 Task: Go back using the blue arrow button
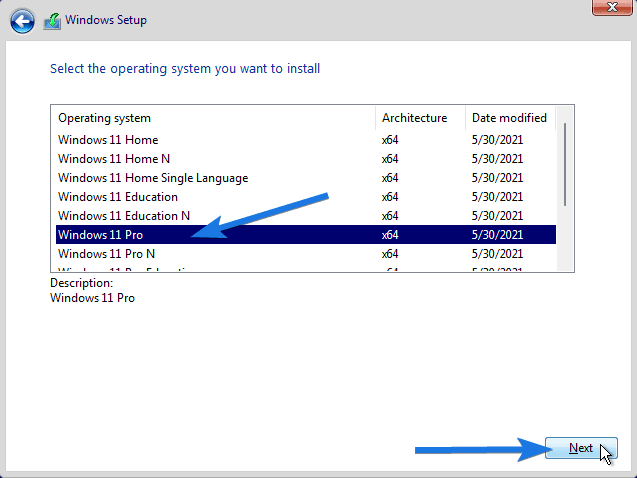tap(22, 21)
